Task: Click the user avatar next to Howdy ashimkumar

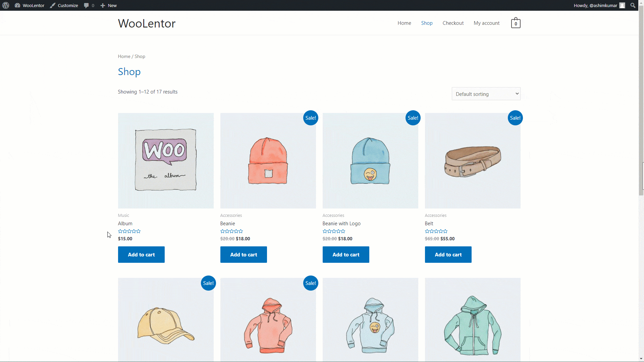Action: click(x=623, y=5)
